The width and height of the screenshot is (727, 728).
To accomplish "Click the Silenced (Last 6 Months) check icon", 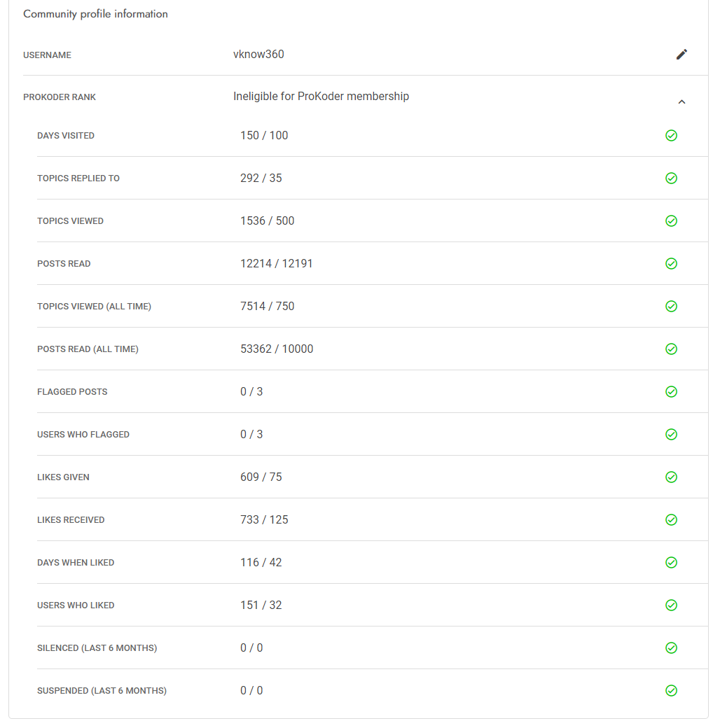I will 671,648.
